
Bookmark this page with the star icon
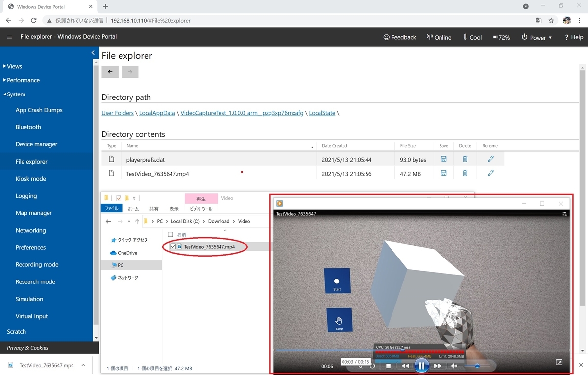(551, 21)
